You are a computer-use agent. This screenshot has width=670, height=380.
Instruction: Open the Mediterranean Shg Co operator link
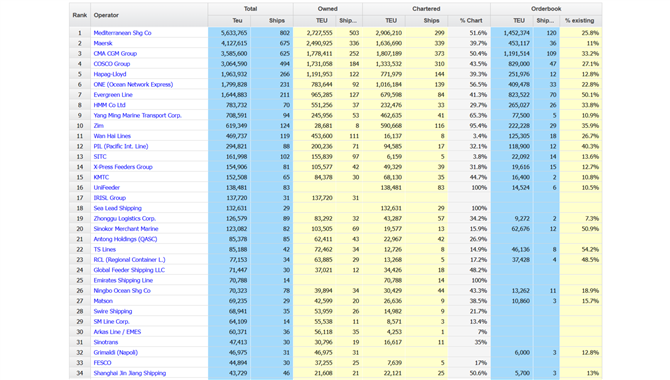click(122, 33)
